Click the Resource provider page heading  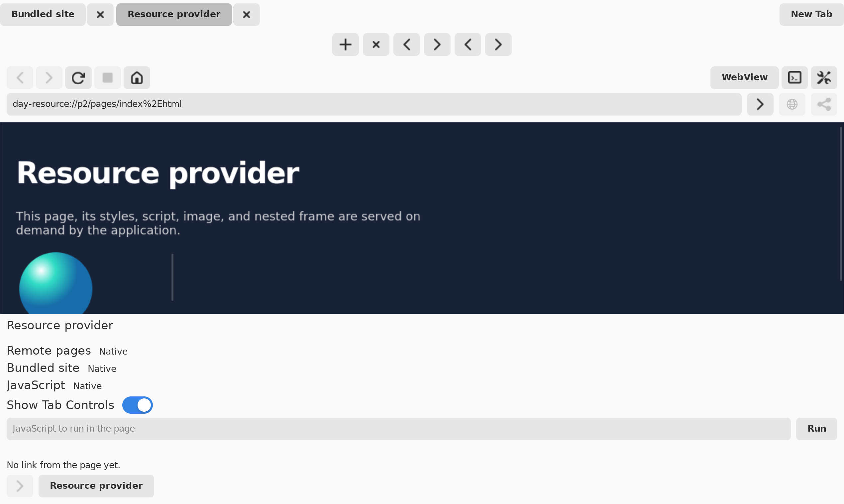(x=158, y=173)
